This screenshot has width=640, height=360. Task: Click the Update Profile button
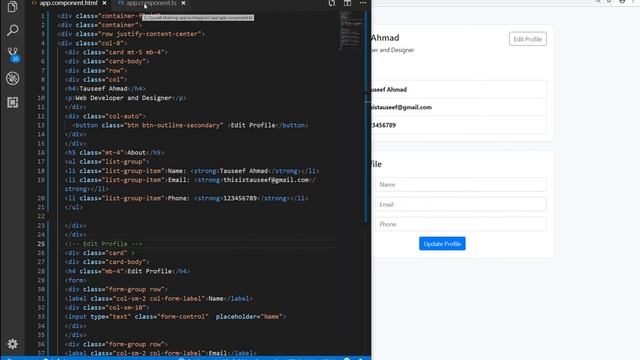442,244
